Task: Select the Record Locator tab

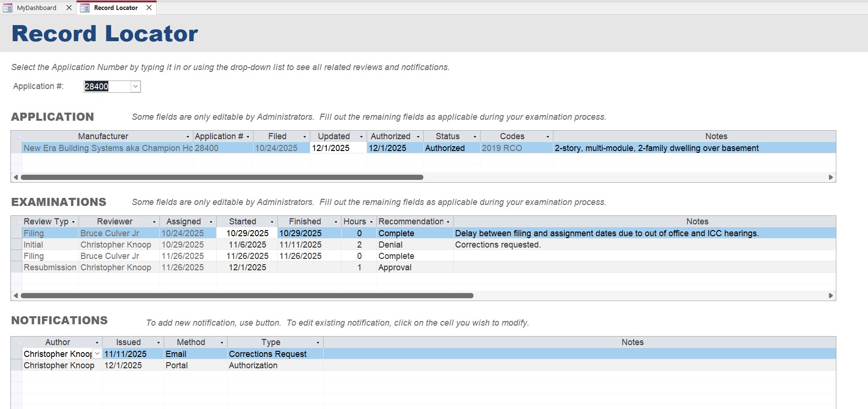Action: (116, 8)
